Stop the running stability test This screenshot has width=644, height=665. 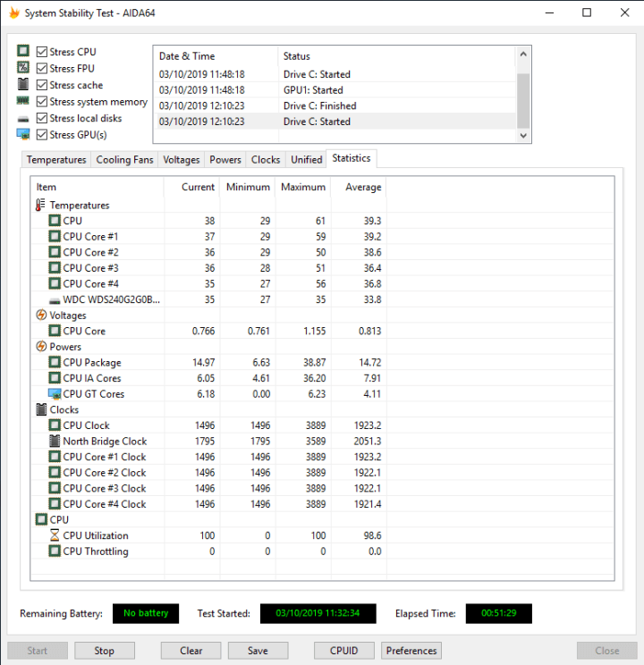[105, 651]
